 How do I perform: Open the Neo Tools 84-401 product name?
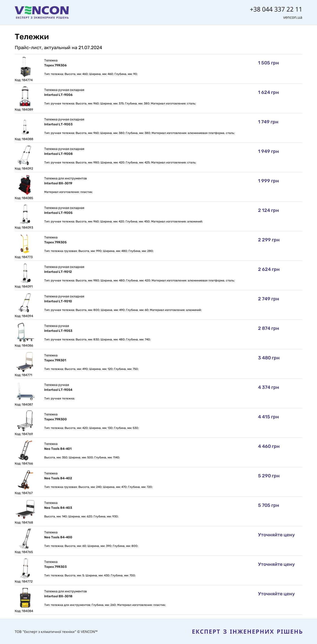coord(58,449)
